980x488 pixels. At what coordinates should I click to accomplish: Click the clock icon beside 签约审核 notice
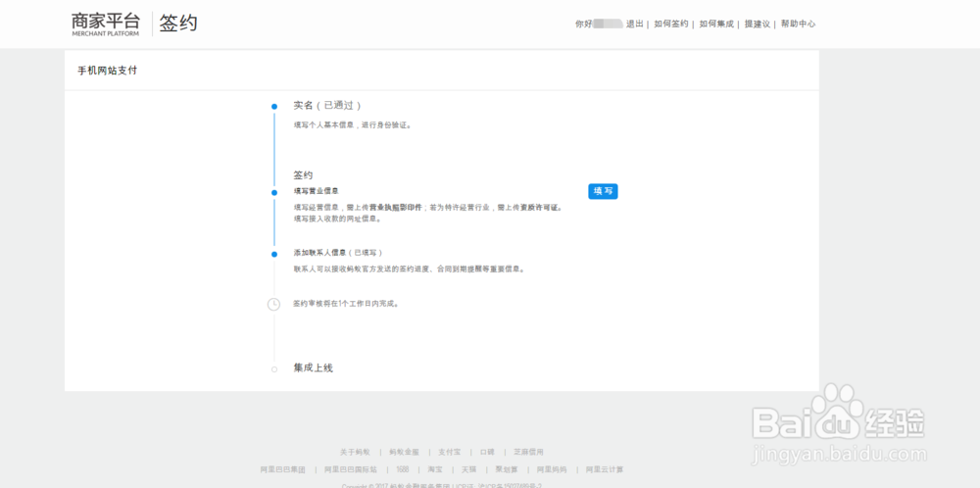pos(273,305)
